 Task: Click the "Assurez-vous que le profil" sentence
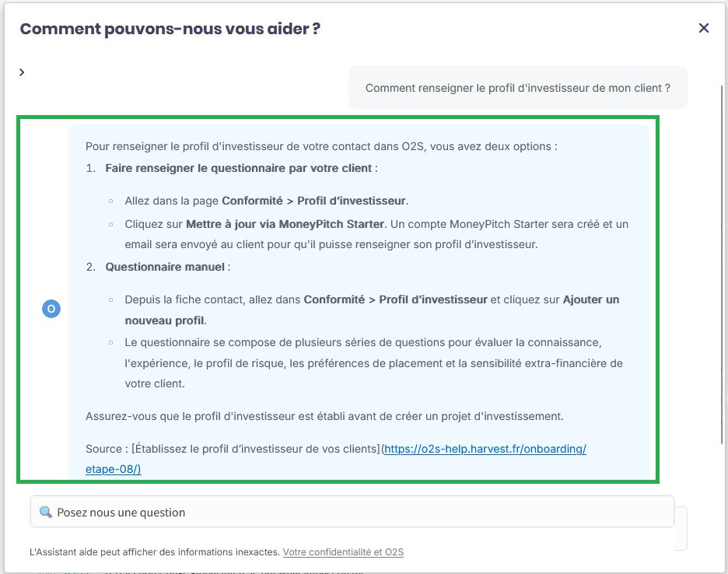click(324, 416)
